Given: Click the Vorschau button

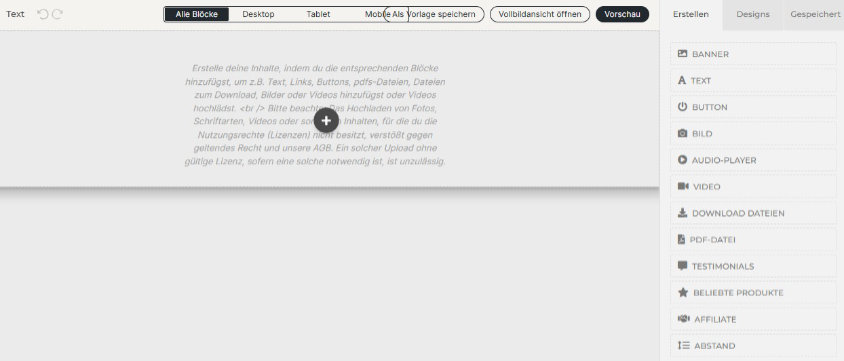Looking at the screenshot, I should pos(622,15).
